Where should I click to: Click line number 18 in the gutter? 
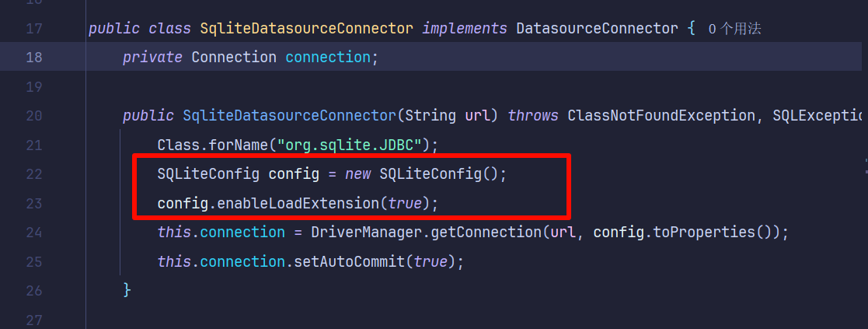click(34, 57)
